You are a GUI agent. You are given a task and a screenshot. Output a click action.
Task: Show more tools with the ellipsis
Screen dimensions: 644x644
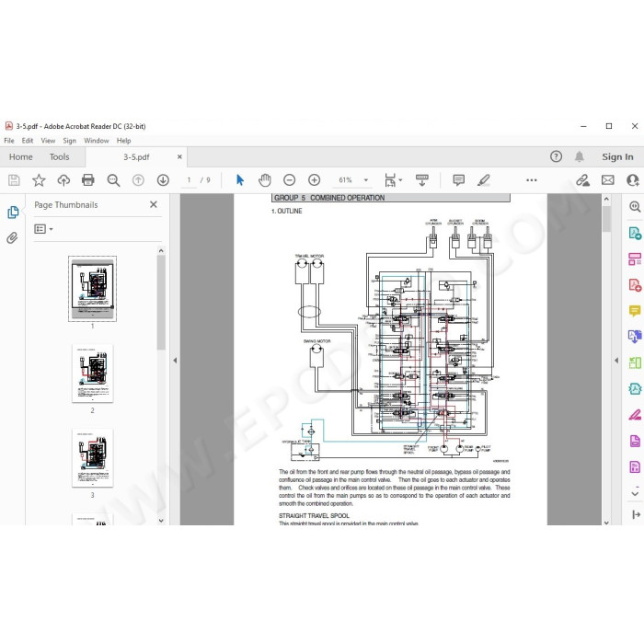point(532,180)
